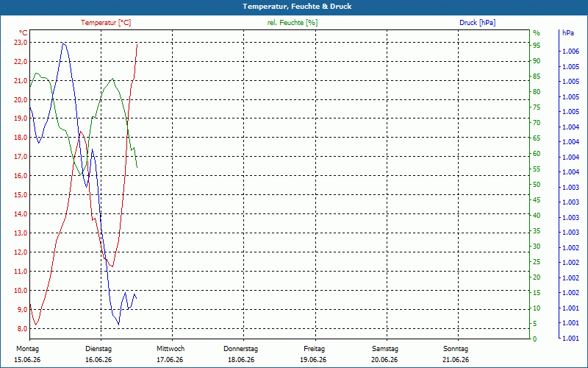Click the chart title Temperatur, Feuchte & Druck
Screen dimensions: 588x368
[297, 7]
